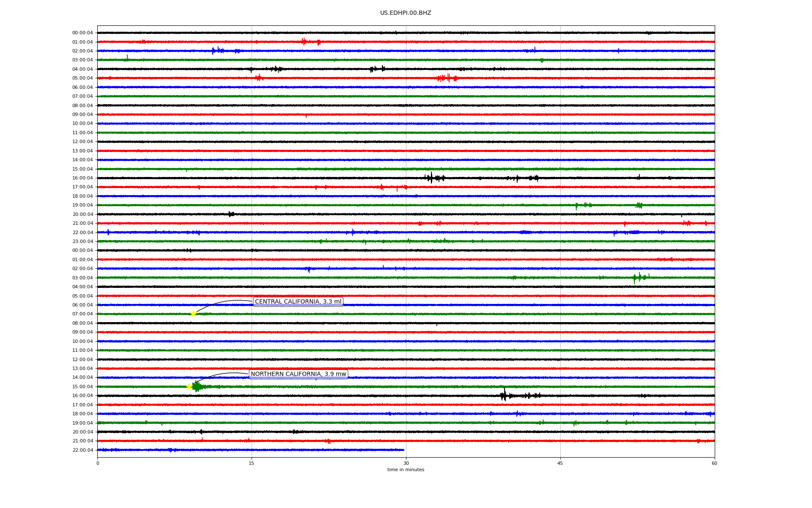
Task: Click the first 16:00:04 row label
Action: (82, 178)
